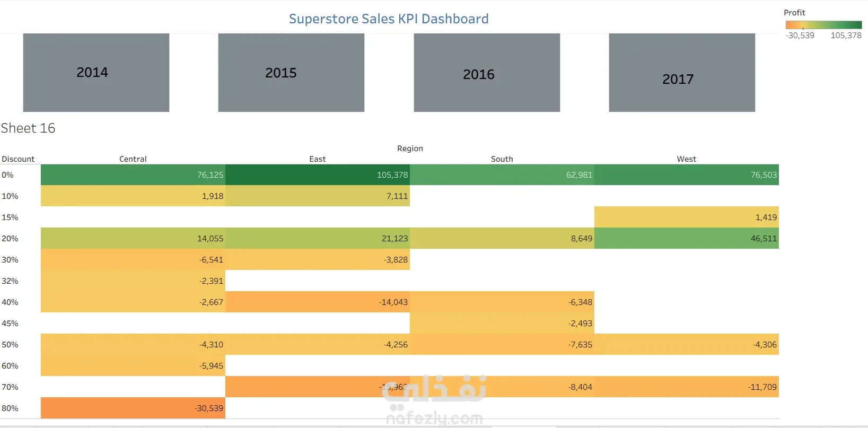
Task: Click the Sheet 16 title
Action: click(28, 128)
